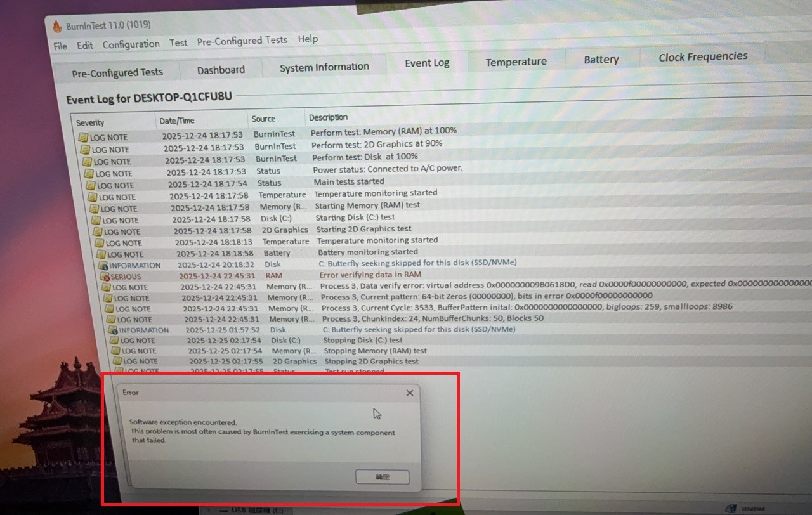
Task: Click the "SERIOUS" severity label
Action: tap(126, 277)
